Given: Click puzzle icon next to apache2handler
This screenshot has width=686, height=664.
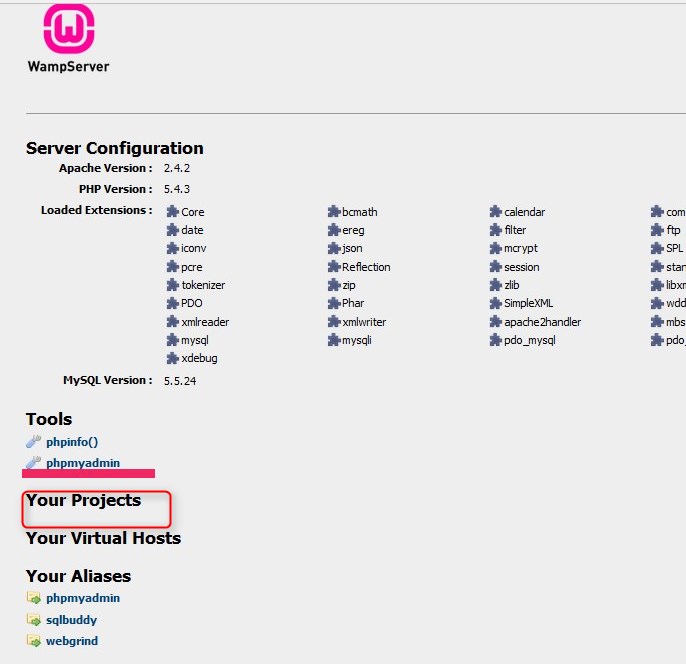Looking at the screenshot, I should (x=496, y=322).
